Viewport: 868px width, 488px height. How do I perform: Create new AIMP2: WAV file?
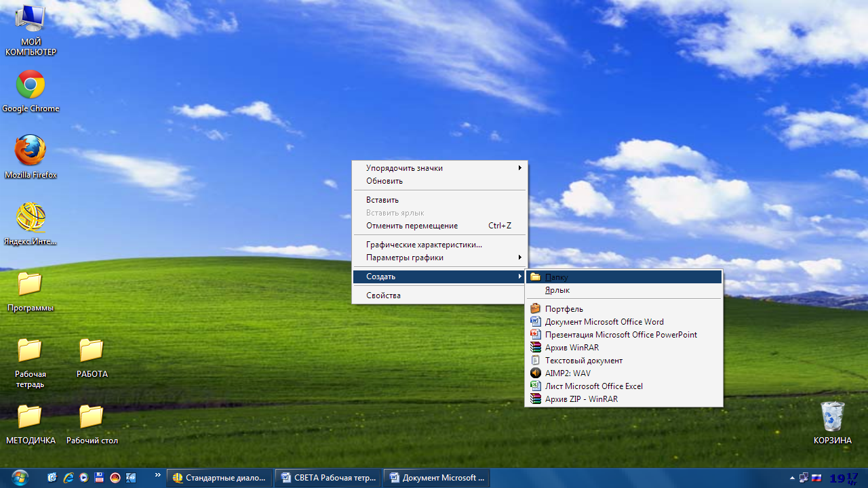(624, 373)
